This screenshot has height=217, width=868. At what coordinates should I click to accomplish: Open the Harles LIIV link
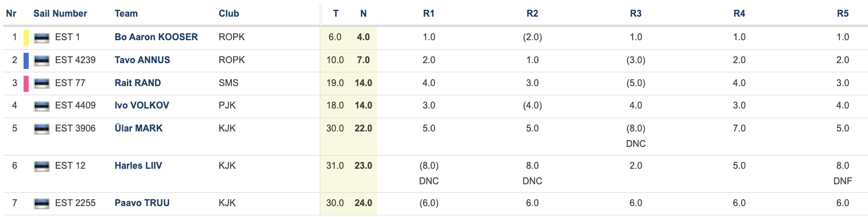[x=138, y=166]
